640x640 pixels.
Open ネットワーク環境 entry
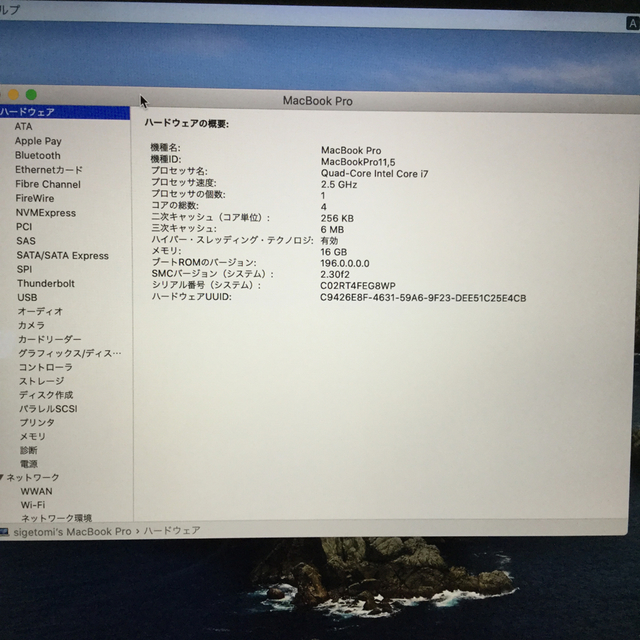pyautogui.click(x=57, y=518)
